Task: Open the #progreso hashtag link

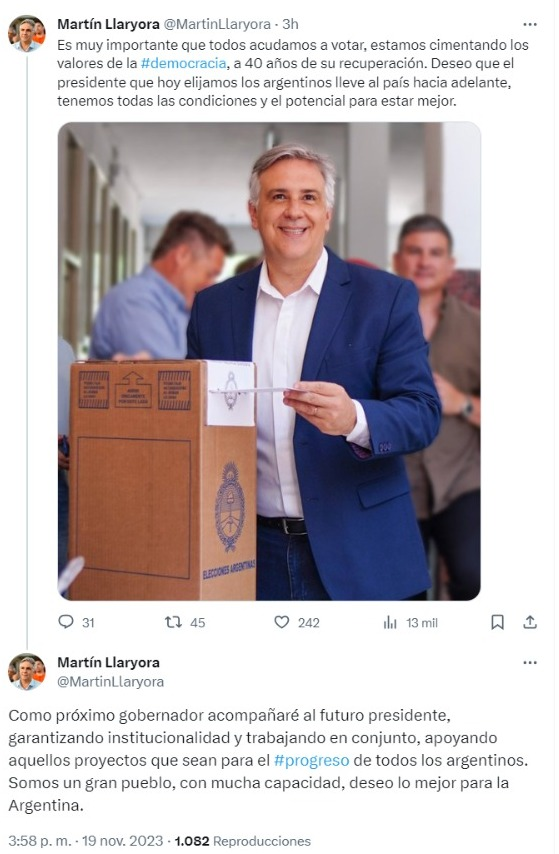Action: (x=312, y=760)
